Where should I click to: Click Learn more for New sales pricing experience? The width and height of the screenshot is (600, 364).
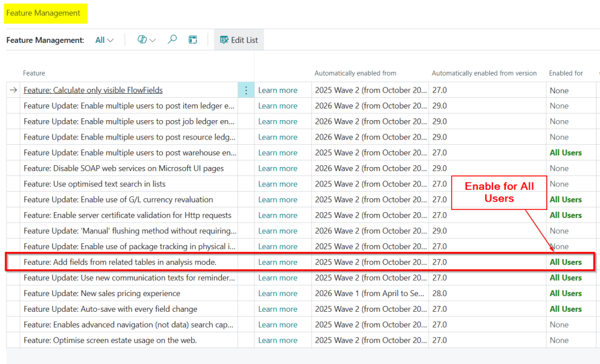pos(277,293)
